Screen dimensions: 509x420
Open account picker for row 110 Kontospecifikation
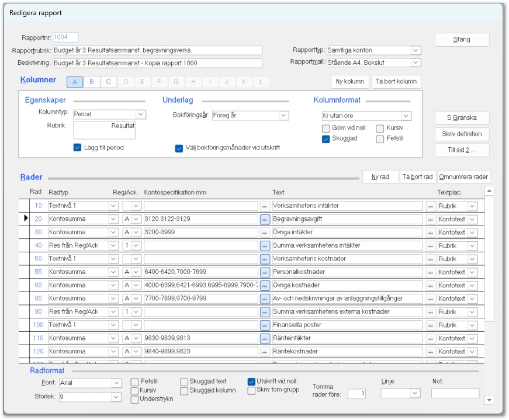tap(265, 339)
